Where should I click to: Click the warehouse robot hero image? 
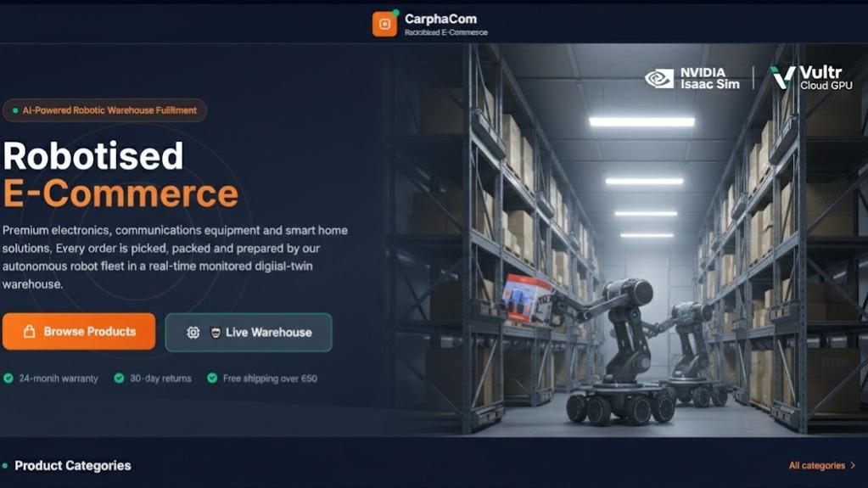pos(625,240)
